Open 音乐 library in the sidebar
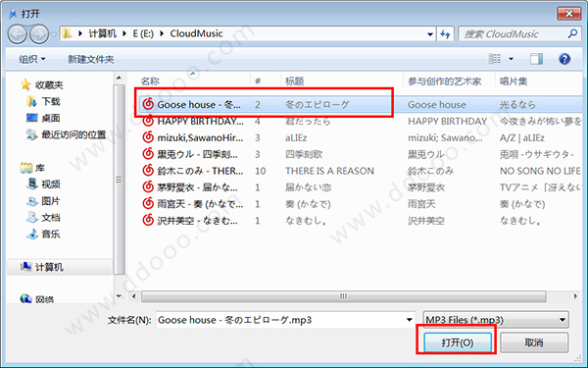This screenshot has width=588, height=368. click(x=51, y=234)
